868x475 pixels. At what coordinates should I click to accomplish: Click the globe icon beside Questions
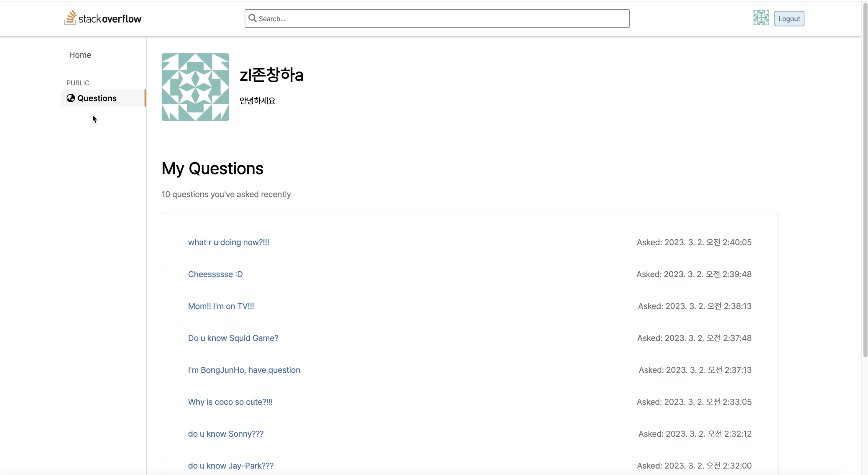click(x=71, y=98)
